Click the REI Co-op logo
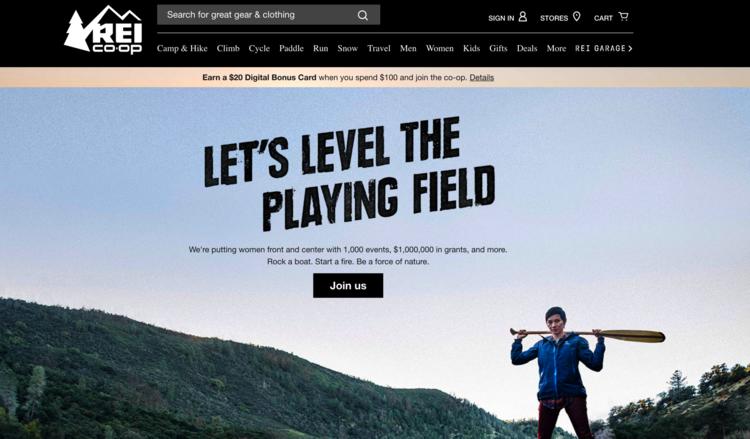 (103, 30)
